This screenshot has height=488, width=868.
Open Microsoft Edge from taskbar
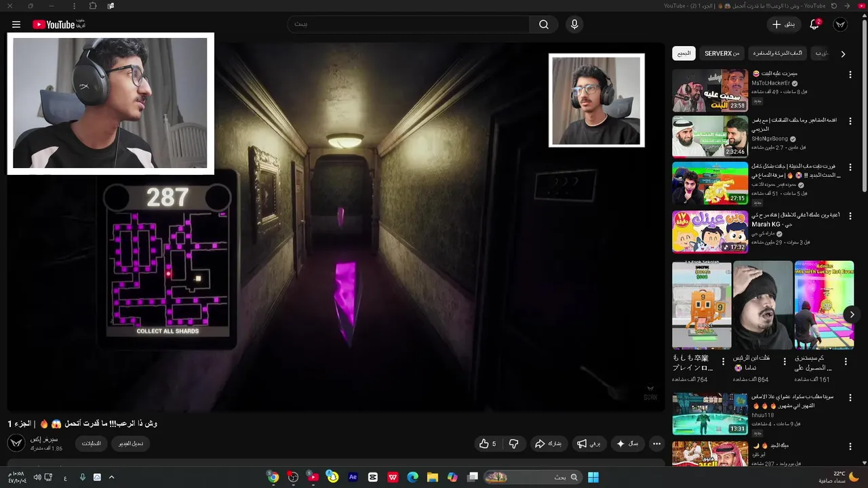coord(412,477)
